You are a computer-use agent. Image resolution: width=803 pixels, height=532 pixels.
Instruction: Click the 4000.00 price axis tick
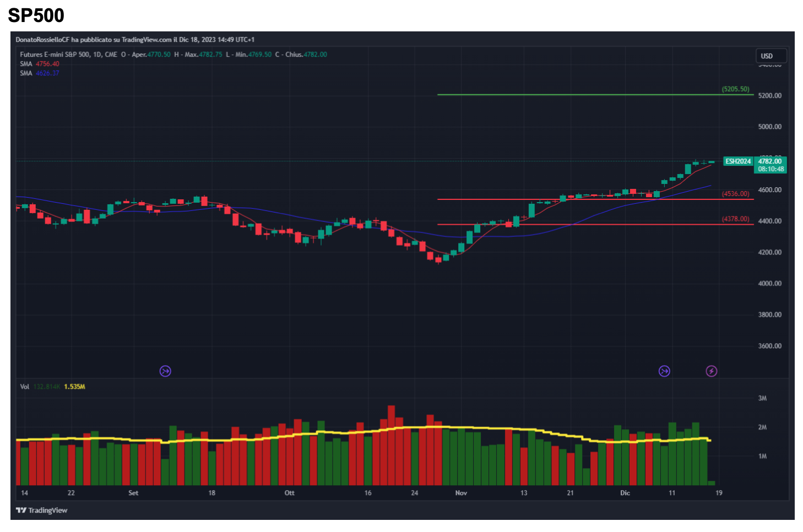tap(770, 284)
